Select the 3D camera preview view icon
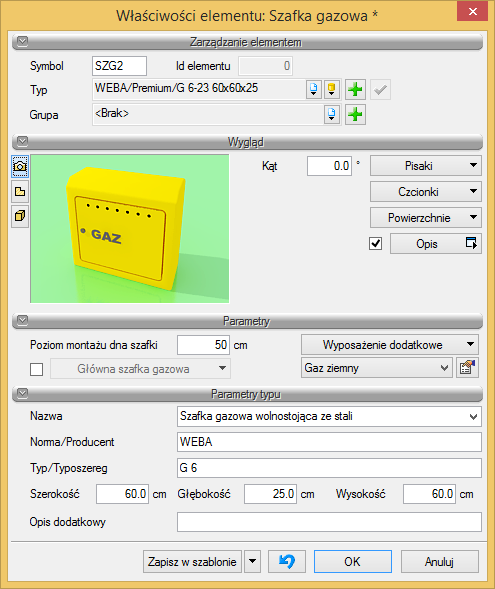The image size is (495, 589). (20, 166)
